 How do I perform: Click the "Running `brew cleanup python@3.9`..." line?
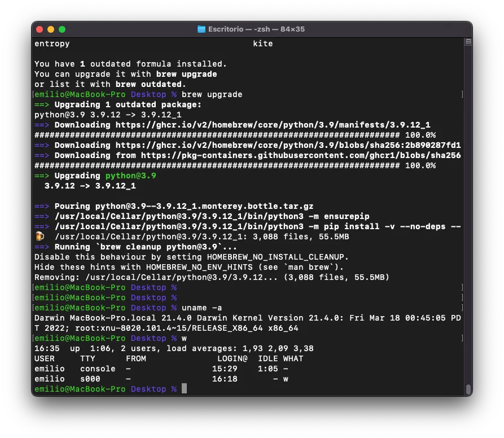point(146,247)
